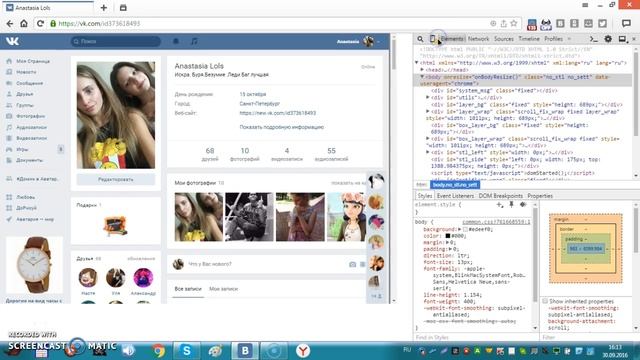Open the Event Listeners tab
Image resolution: width=640 pixels, height=360 pixels.
pos(455,196)
